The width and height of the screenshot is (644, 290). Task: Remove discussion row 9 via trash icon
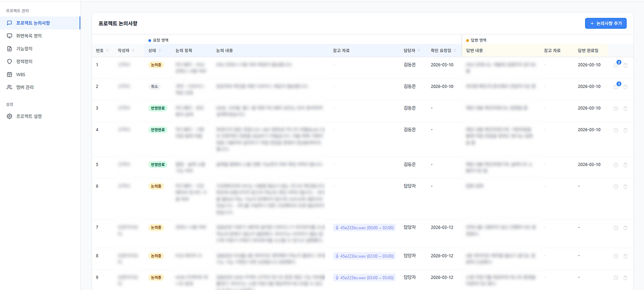[x=625, y=277]
